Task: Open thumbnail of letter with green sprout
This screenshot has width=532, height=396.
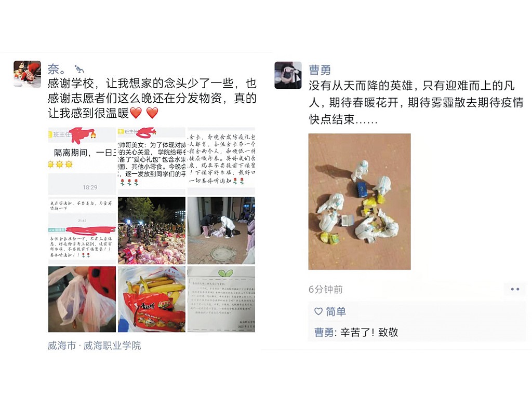Action: (221, 299)
